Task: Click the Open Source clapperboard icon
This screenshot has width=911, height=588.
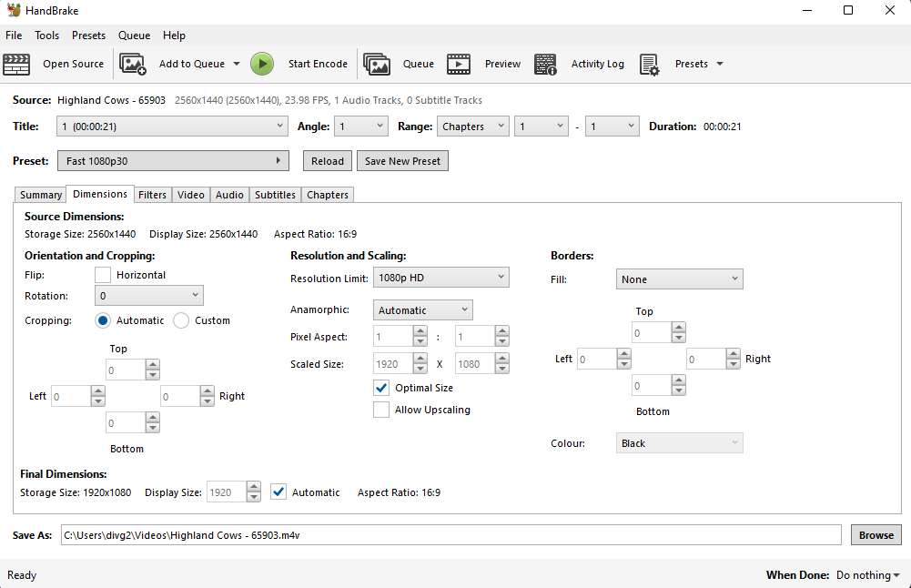Action: [x=16, y=64]
